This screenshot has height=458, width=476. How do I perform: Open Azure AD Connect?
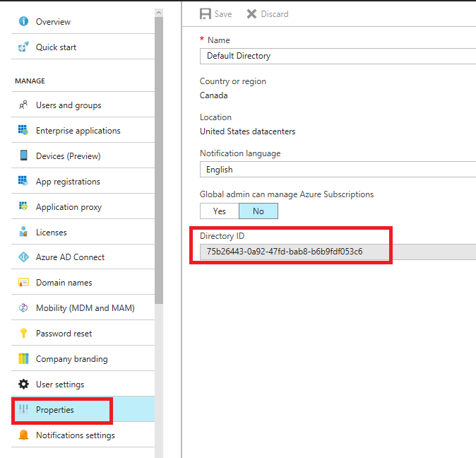click(83, 257)
